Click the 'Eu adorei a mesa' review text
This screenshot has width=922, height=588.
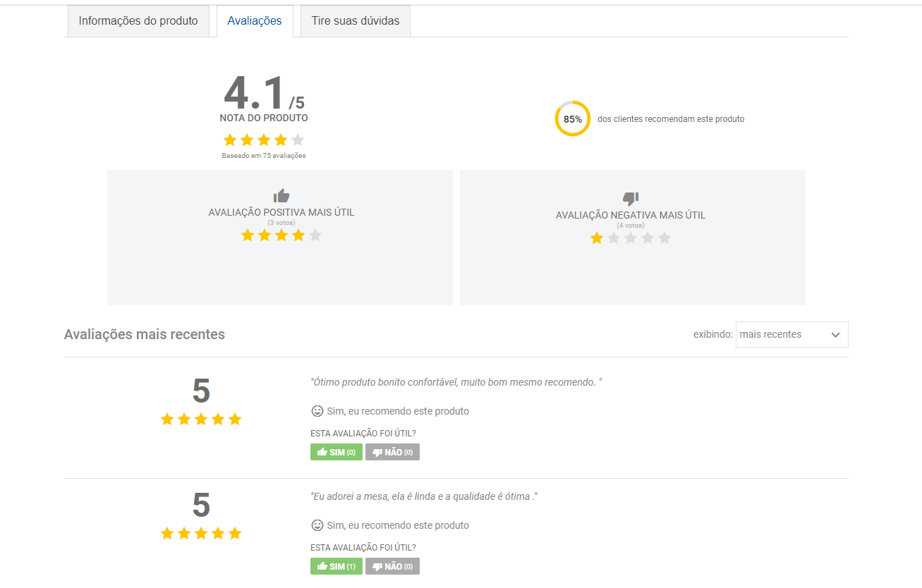(x=423, y=496)
